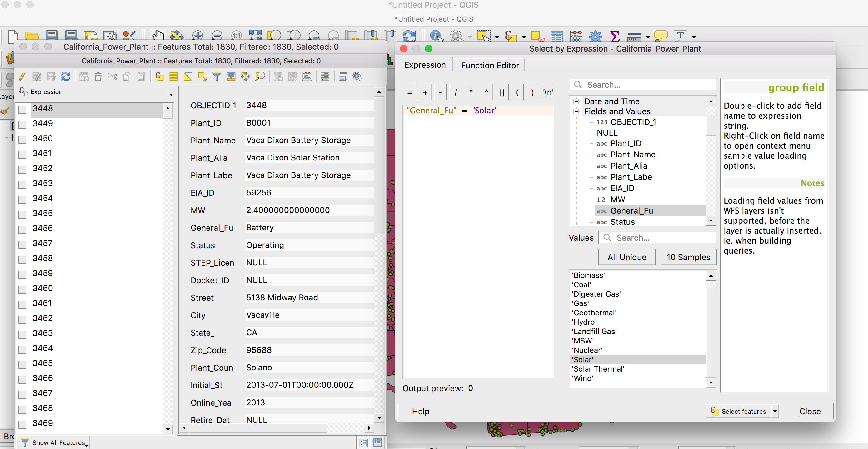The image size is (868, 449).
Task: Check the box for feature 3450
Action: pos(22,140)
